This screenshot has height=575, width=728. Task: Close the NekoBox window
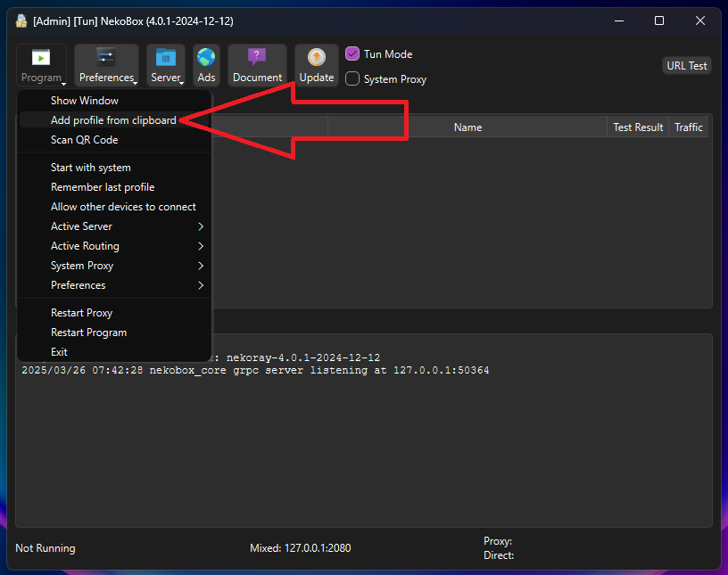coord(700,21)
